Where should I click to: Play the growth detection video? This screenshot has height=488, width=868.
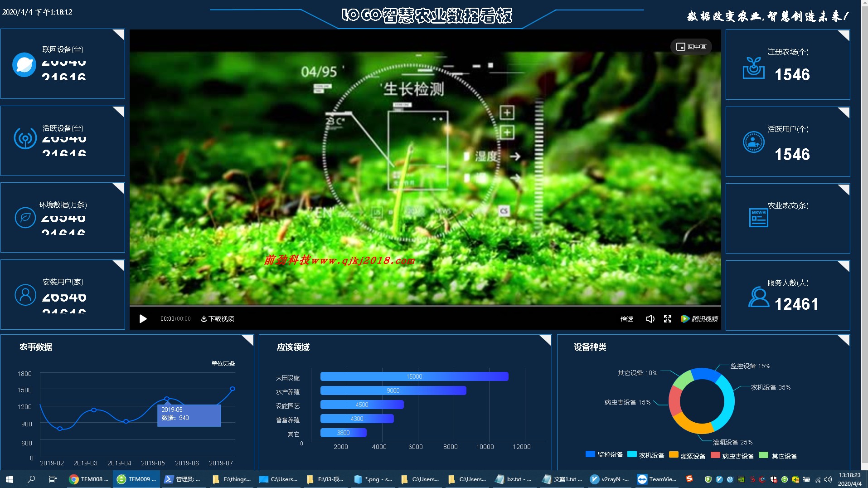(143, 319)
